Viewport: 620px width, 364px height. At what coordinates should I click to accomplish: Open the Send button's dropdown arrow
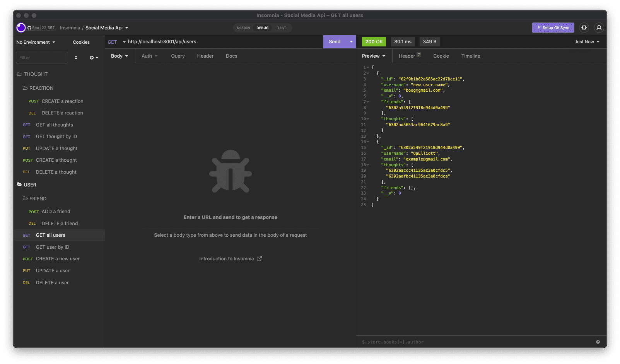351,41
